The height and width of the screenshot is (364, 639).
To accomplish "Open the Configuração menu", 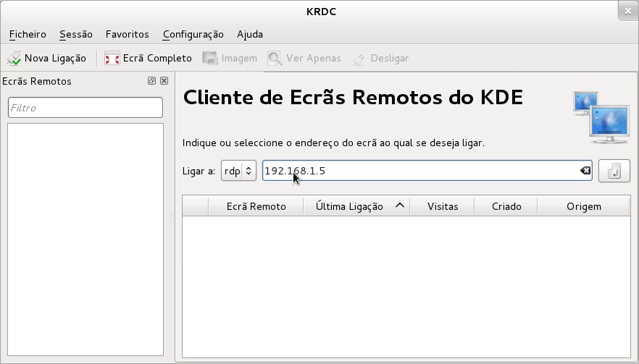I will (193, 34).
